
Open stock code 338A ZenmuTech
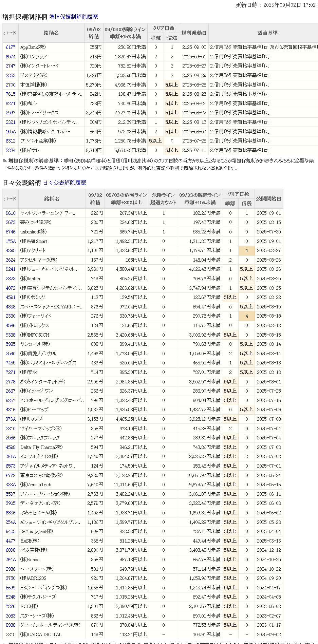click(11, 485)
